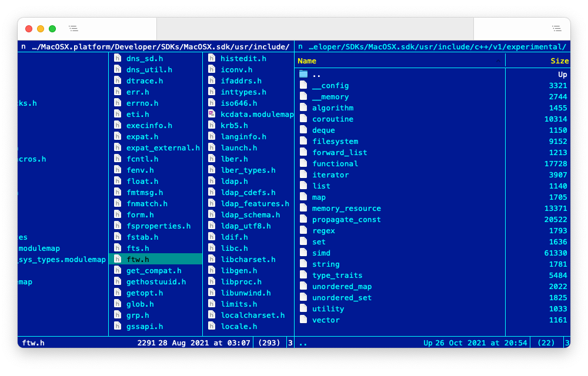This screenshot has height=376, width=588.
Task: Open the left pane hamburger menu
Action: pyautogui.click(x=73, y=28)
